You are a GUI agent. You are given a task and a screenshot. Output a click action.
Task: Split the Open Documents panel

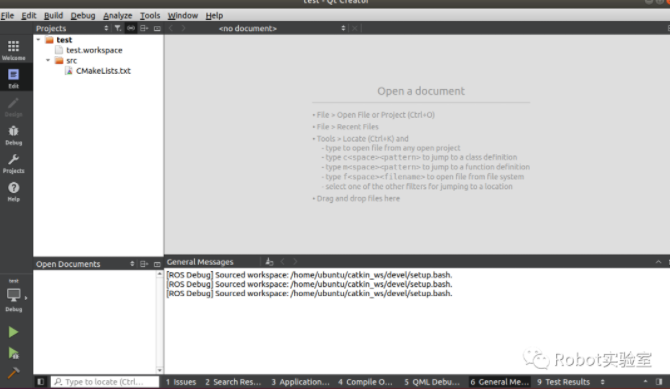pos(144,264)
